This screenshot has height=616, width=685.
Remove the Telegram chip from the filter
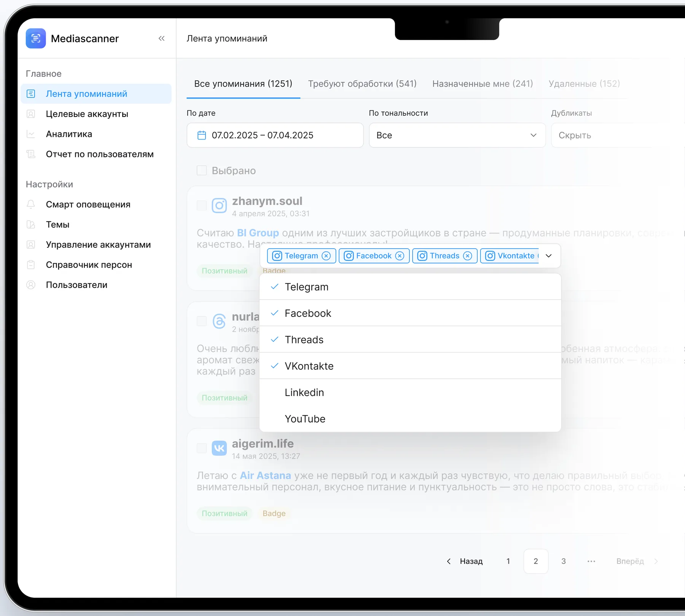(x=326, y=256)
